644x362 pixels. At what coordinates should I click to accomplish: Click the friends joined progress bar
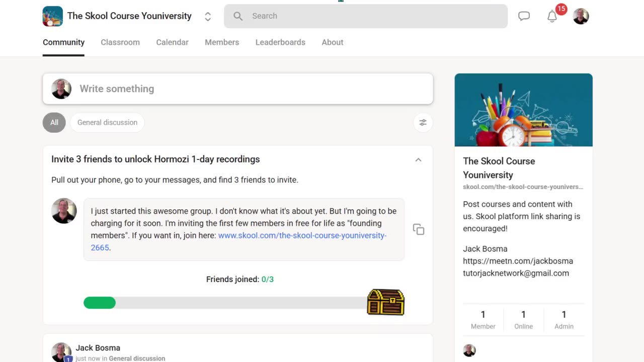point(225,303)
